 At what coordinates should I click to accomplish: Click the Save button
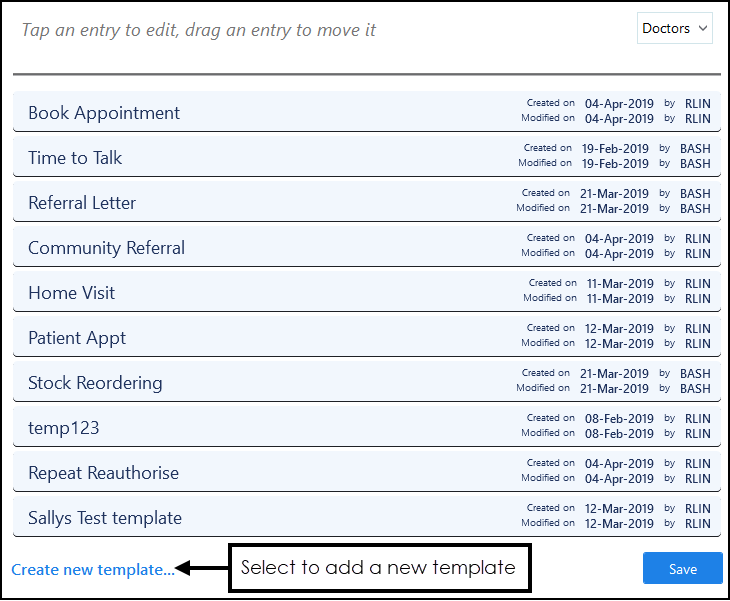click(x=682, y=569)
